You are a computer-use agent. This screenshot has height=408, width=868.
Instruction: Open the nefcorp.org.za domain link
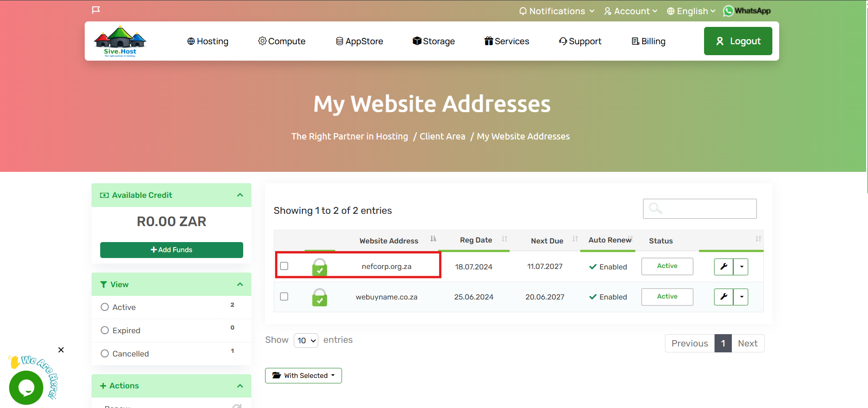click(387, 267)
